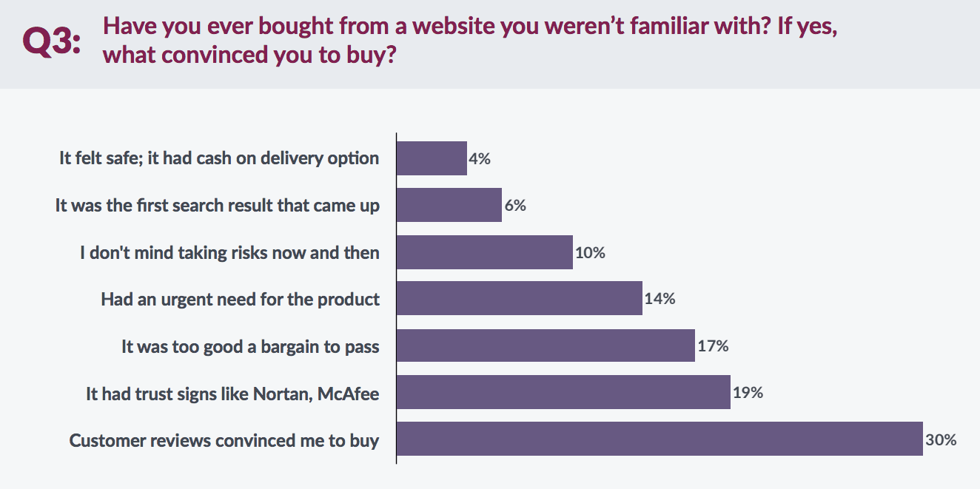Screen dimensions: 980x489
Task: Click the 30% customer reviews bar
Action: 660,439
